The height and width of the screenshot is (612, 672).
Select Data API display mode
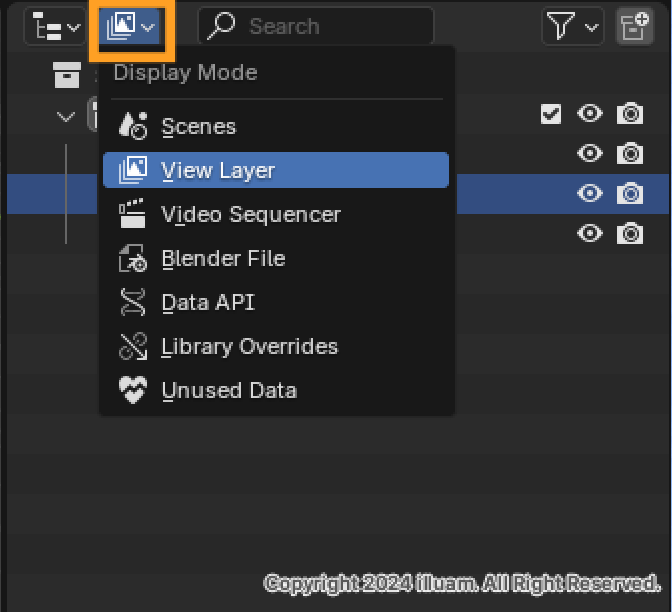(x=276, y=302)
